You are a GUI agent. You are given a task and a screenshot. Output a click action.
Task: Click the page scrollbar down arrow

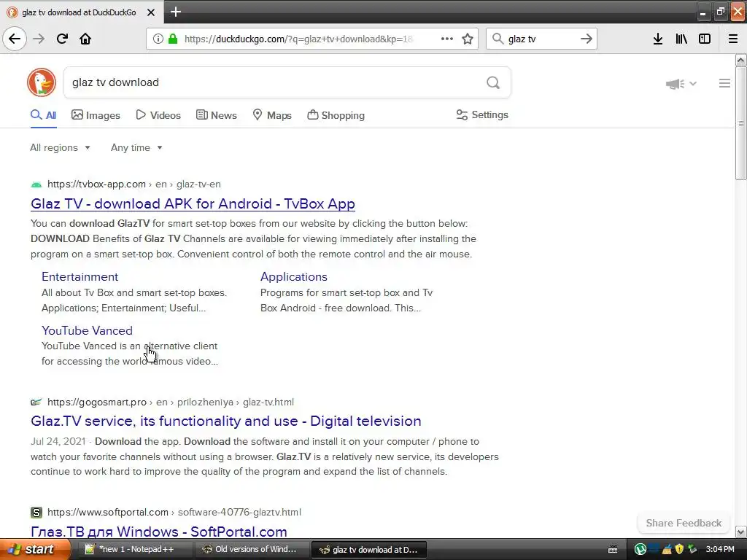point(740,532)
